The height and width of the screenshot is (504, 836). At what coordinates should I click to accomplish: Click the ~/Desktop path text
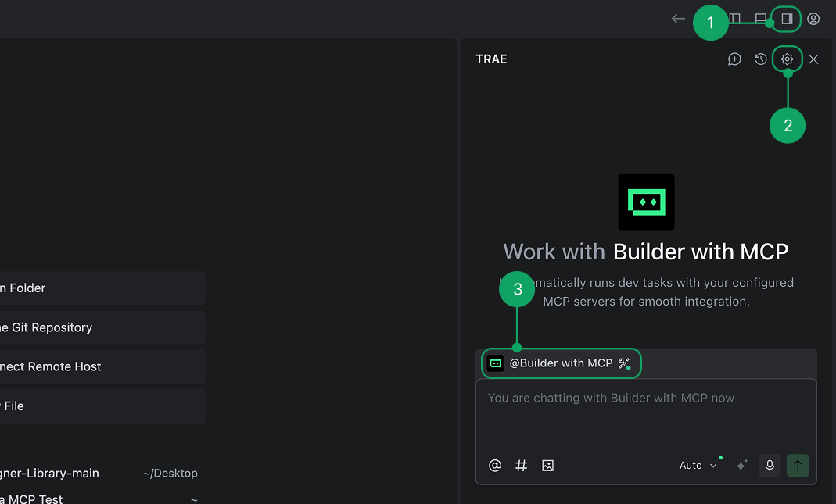point(170,473)
